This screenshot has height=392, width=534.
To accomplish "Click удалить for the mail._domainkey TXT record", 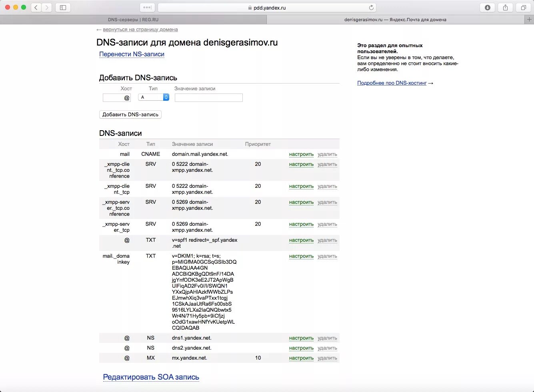I will (x=327, y=256).
